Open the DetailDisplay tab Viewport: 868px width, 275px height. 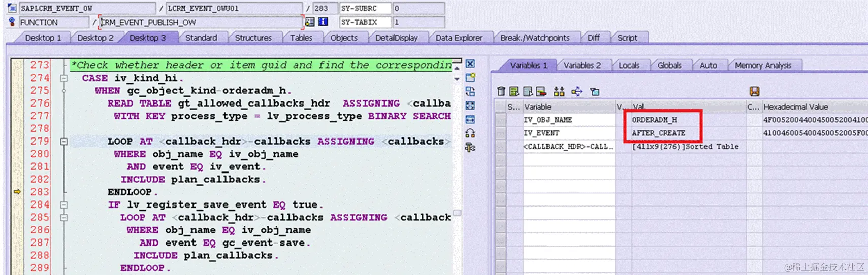tap(397, 38)
